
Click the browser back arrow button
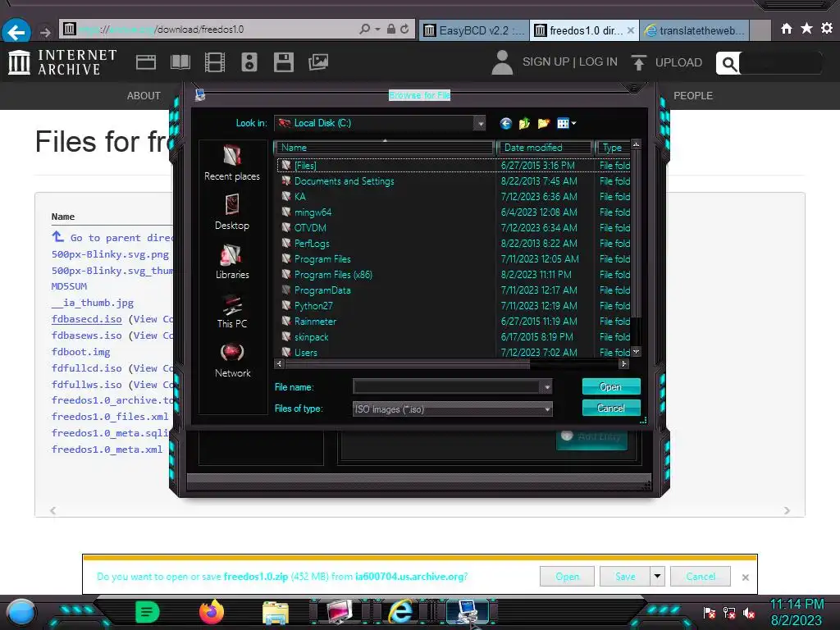16,32
